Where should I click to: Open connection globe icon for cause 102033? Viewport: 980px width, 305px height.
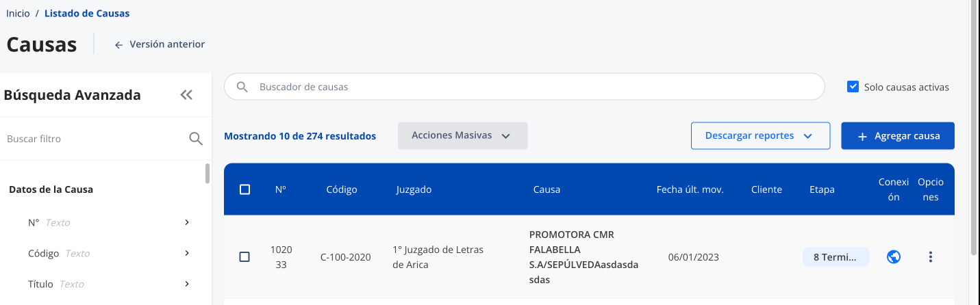[x=893, y=257]
